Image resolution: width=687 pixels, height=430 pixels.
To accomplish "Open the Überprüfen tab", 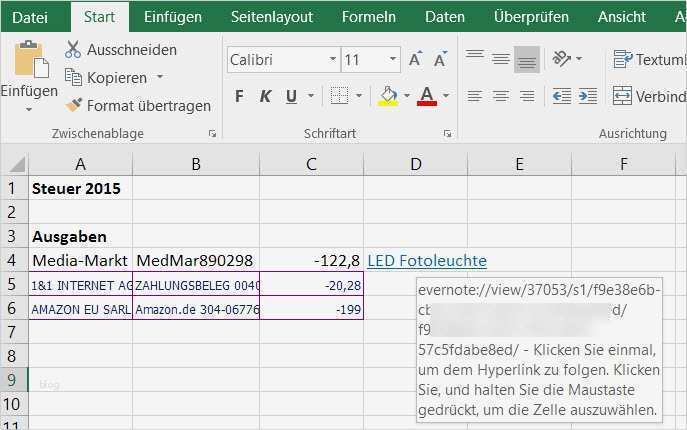I will 531,17.
